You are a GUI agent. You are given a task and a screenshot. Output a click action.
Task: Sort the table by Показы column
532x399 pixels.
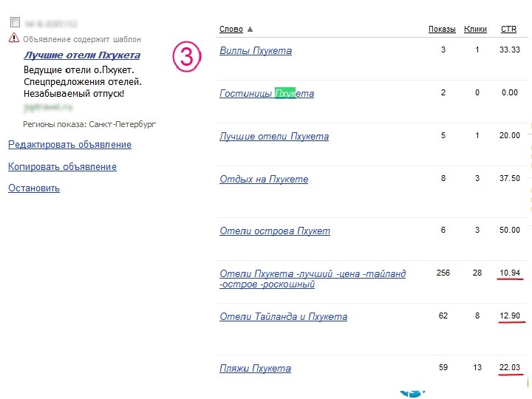442,30
